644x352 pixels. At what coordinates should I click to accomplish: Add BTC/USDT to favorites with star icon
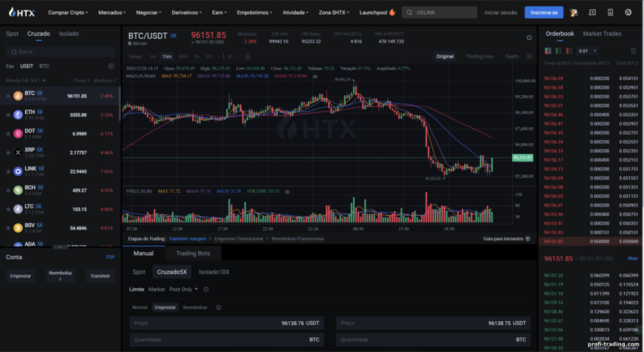point(529,38)
